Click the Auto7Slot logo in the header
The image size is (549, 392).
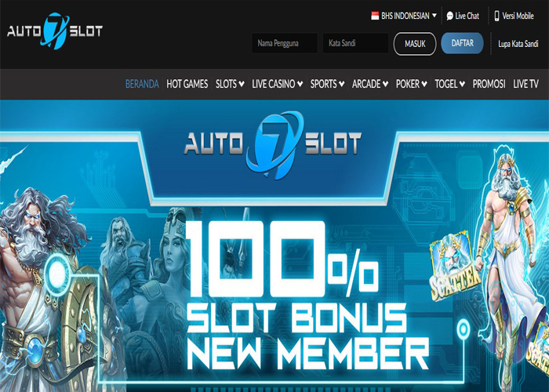click(x=55, y=31)
